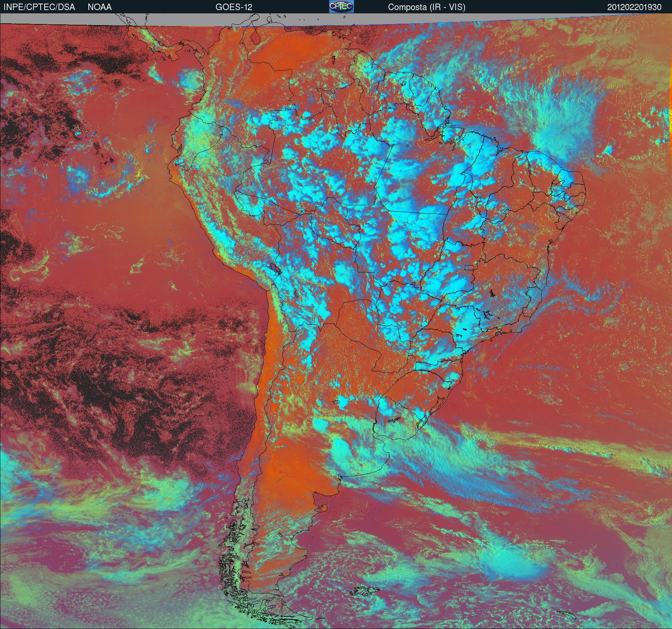Click the INPE/CPTEC/DSA header text

(x=39, y=7)
